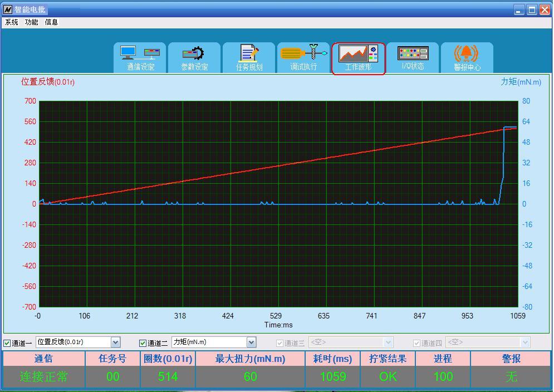The width and height of the screenshot is (554, 392).
Task: Open the 系统 menu
Action: click(12, 22)
